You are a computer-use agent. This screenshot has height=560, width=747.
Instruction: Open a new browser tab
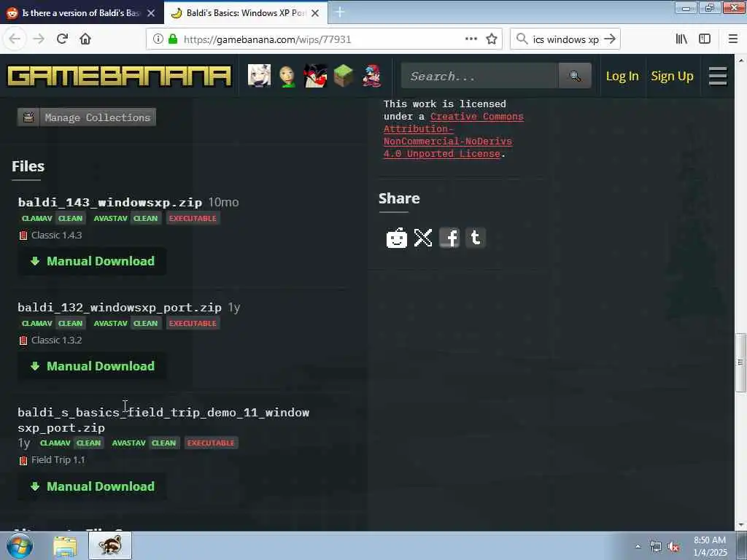point(340,12)
